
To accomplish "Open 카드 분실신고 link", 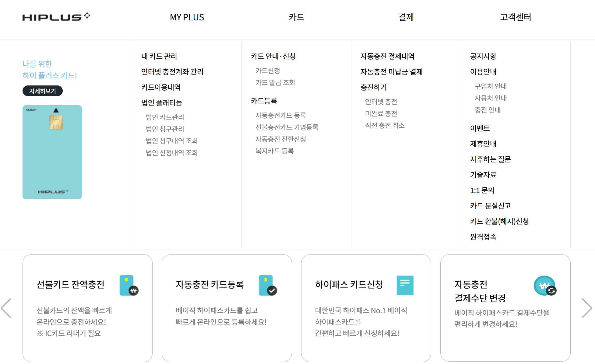I will [x=490, y=206].
